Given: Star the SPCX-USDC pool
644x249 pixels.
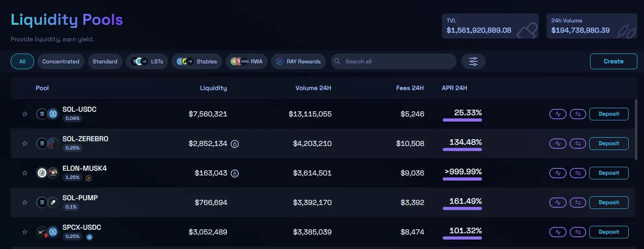Looking at the screenshot, I should pyautogui.click(x=25, y=232).
